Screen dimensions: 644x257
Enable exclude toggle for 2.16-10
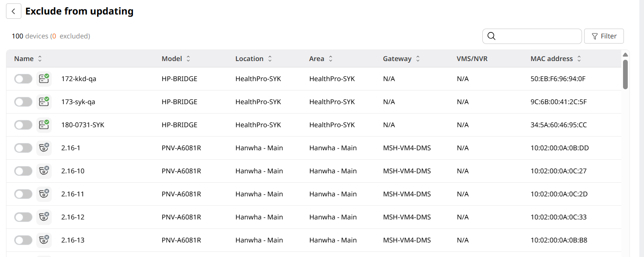23,171
